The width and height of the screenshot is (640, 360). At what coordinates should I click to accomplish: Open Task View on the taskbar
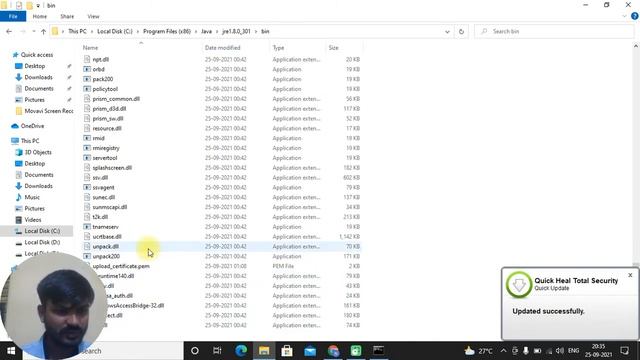217,351
